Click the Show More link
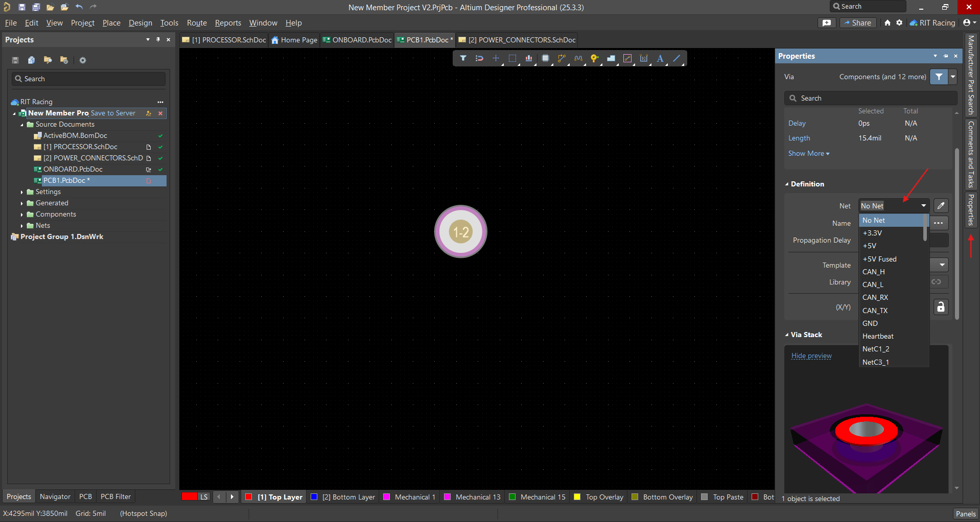Screen dimensions: 980x522 click(809, 153)
